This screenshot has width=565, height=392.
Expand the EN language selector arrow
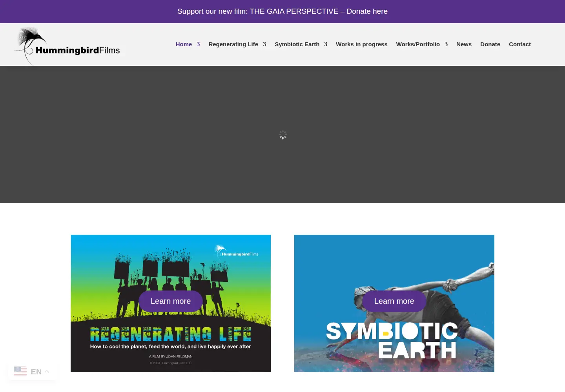click(47, 372)
